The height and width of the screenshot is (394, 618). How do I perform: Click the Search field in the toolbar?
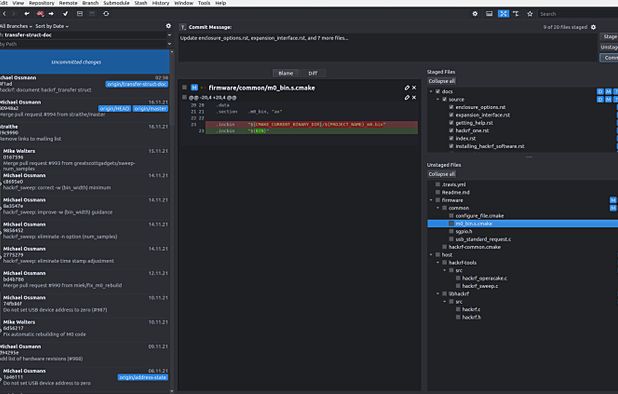[578, 14]
